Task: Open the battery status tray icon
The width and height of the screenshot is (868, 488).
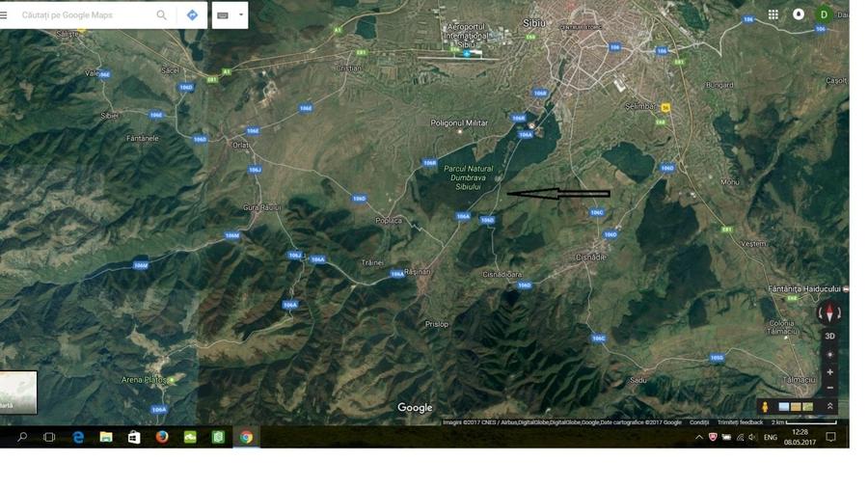Action: click(726, 437)
